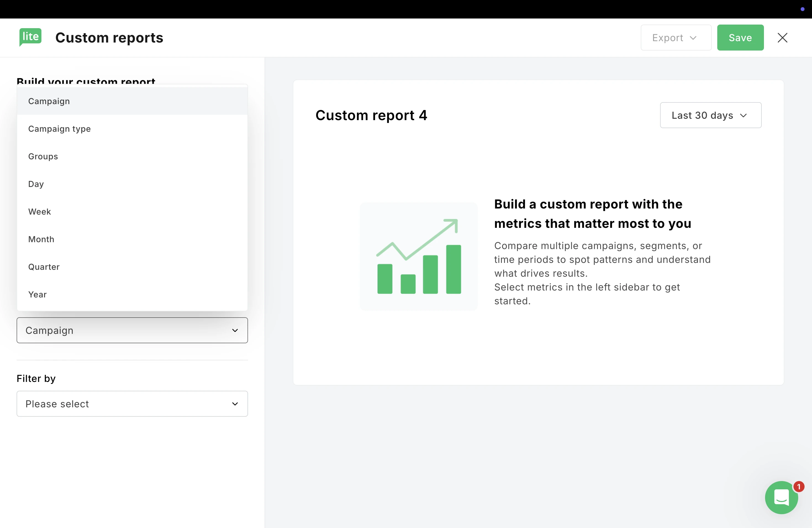Open the Filter by Please select dropdown
The image size is (812, 528).
(x=132, y=404)
